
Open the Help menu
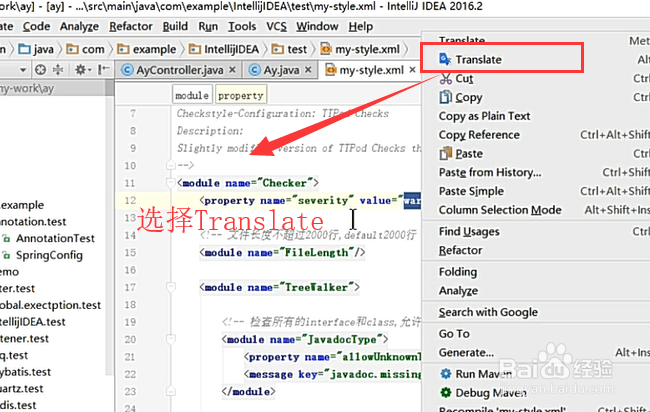click(360, 27)
